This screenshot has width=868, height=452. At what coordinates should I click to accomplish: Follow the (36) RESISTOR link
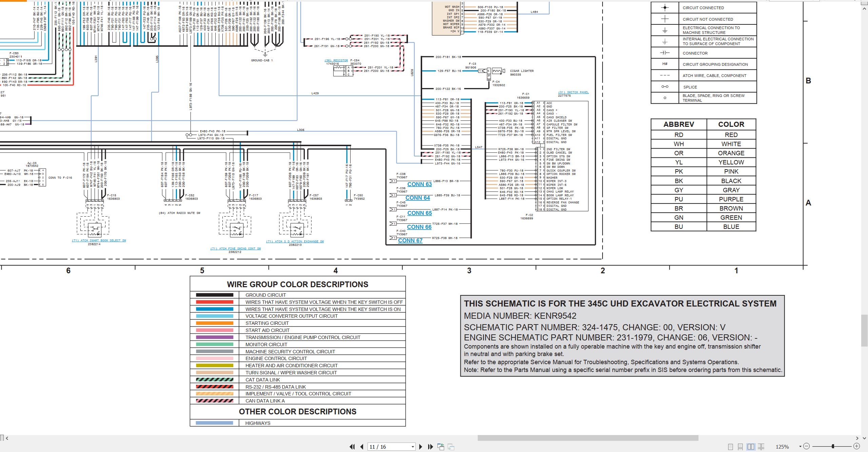pyautogui.click(x=336, y=60)
